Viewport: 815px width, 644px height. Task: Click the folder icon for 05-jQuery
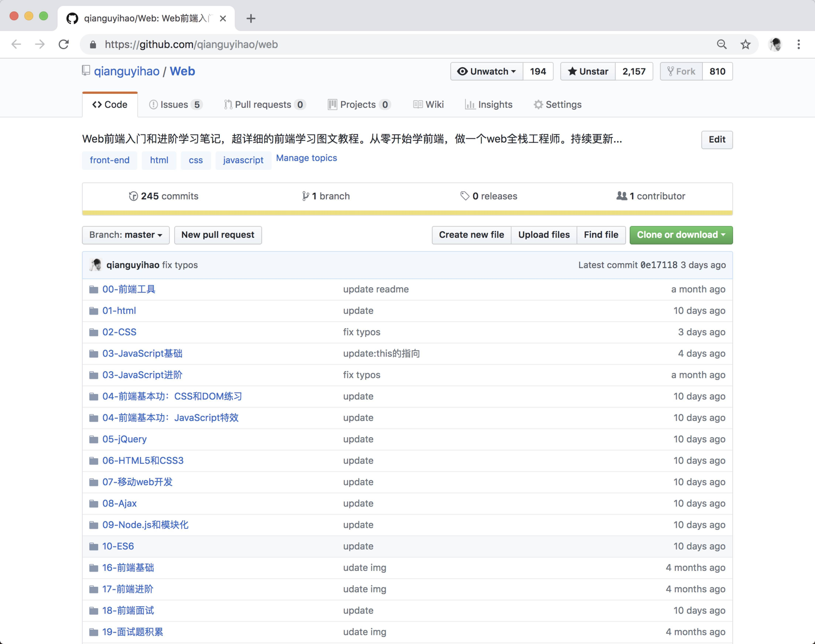(x=93, y=439)
